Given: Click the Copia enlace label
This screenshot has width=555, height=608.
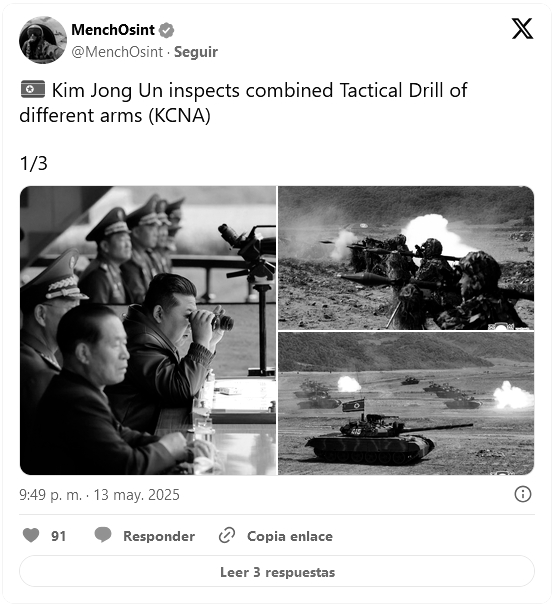Looking at the screenshot, I should click(x=290, y=536).
